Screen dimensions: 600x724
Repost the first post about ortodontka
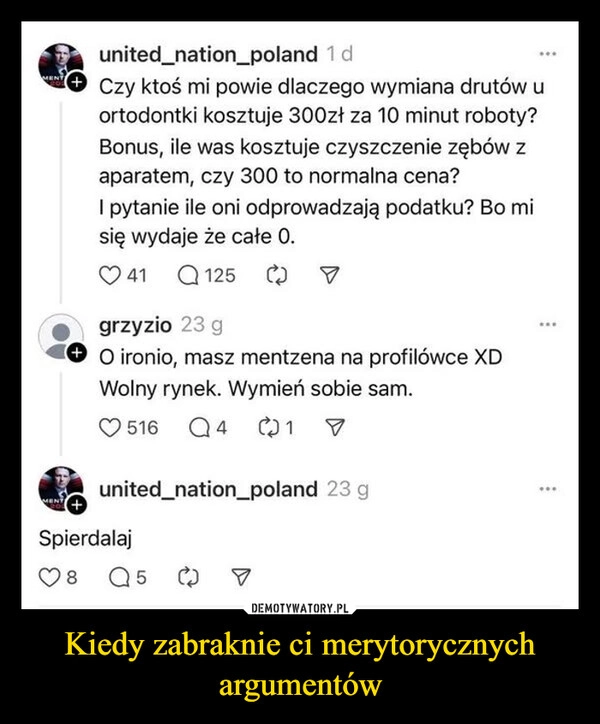point(277,276)
